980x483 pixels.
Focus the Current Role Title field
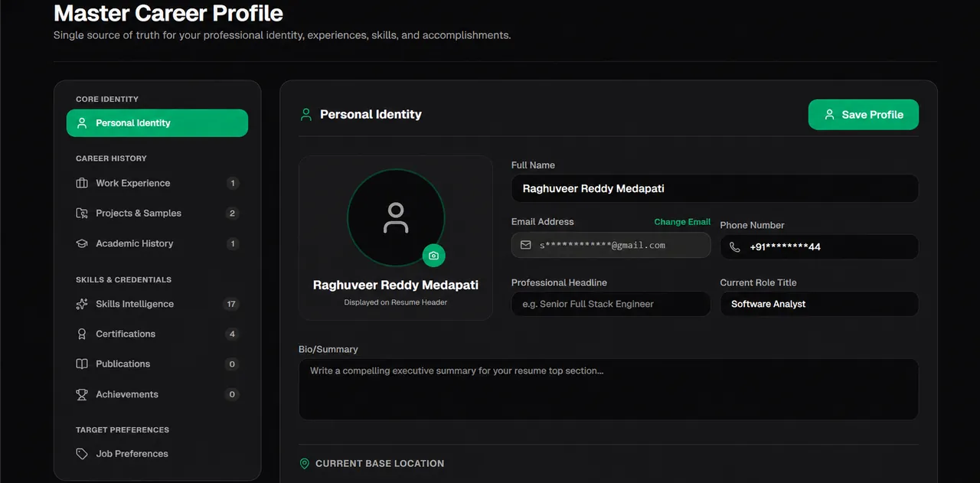point(819,304)
